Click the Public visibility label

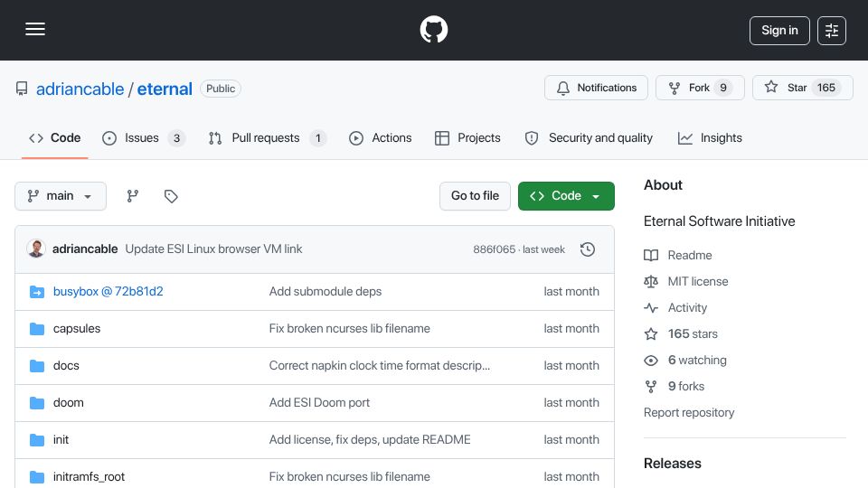[x=221, y=89]
